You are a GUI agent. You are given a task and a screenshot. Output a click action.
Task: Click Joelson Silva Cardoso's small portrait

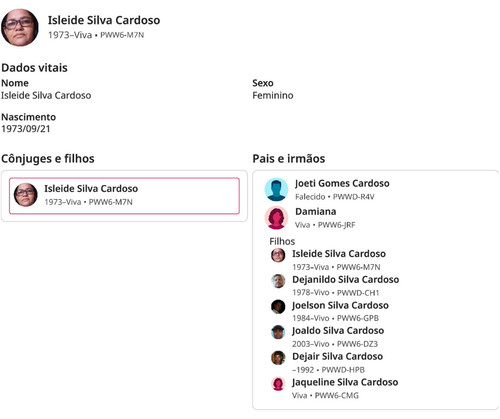[x=278, y=307]
